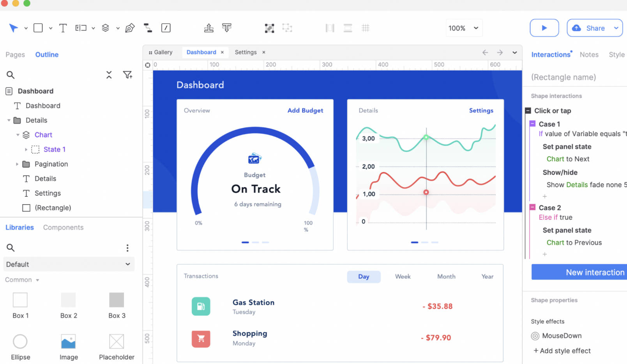Select the Text tool
This screenshot has height=364, width=627.
(63, 28)
